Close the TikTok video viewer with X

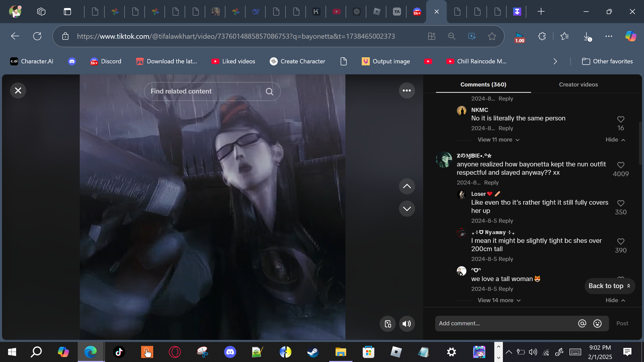tap(18, 90)
